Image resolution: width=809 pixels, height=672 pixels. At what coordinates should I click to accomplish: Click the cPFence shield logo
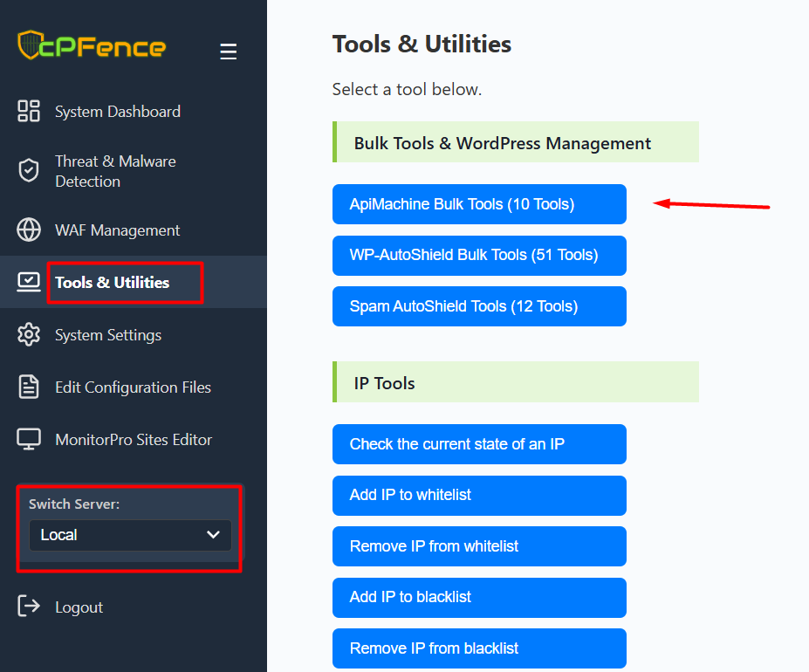(x=30, y=45)
